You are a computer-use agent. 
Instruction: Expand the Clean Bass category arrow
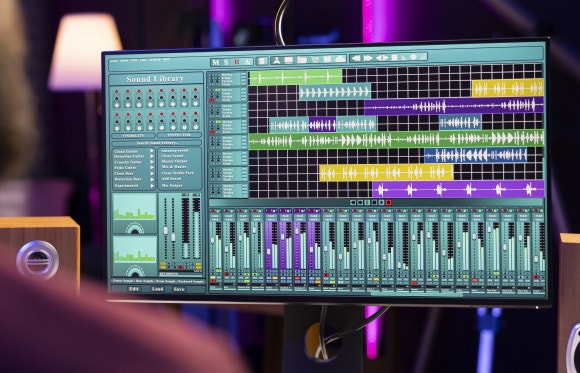[152, 173]
